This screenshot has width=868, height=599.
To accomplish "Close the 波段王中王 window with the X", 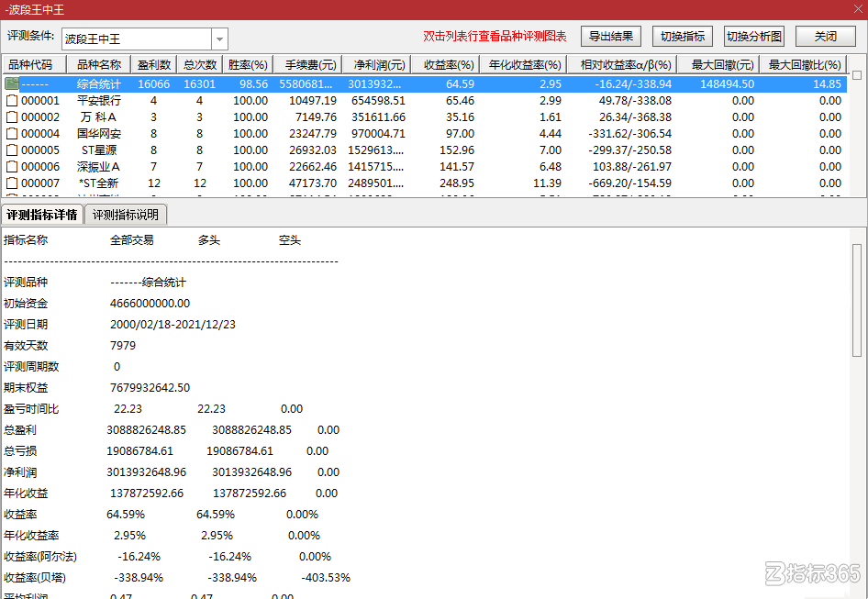I will 858,9.
